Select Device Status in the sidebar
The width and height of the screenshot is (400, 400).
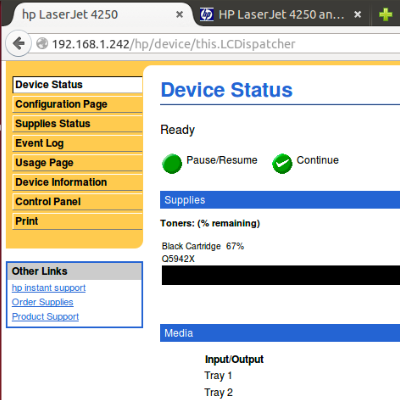(x=77, y=85)
